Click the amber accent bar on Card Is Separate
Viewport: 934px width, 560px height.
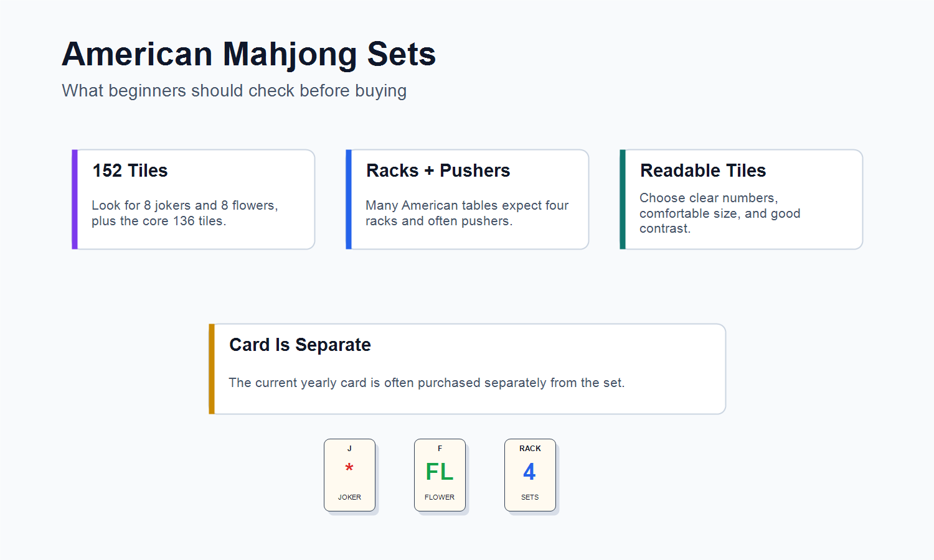coord(212,369)
